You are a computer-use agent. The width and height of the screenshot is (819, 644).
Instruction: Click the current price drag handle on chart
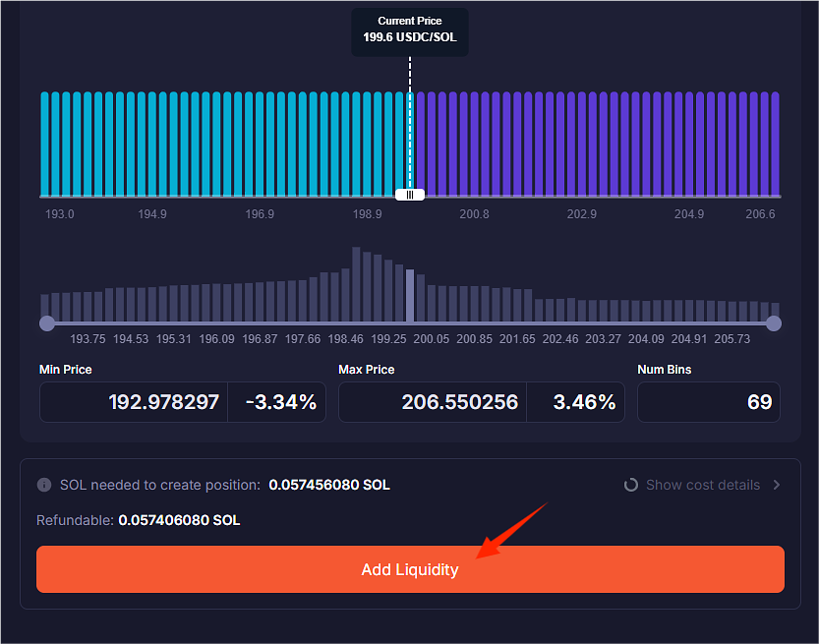pos(410,195)
